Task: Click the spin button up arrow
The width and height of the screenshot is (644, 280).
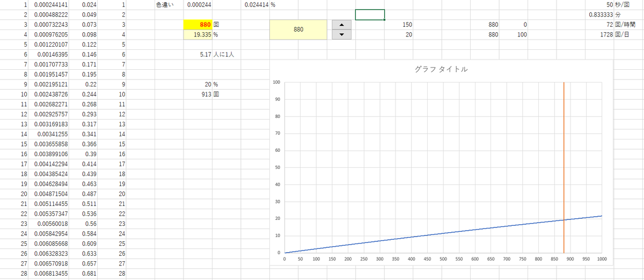Action: tap(342, 25)
